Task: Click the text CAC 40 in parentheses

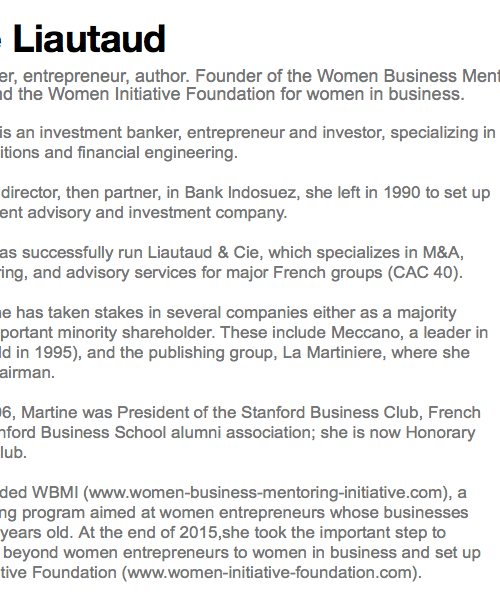Action: pos(425,273)
